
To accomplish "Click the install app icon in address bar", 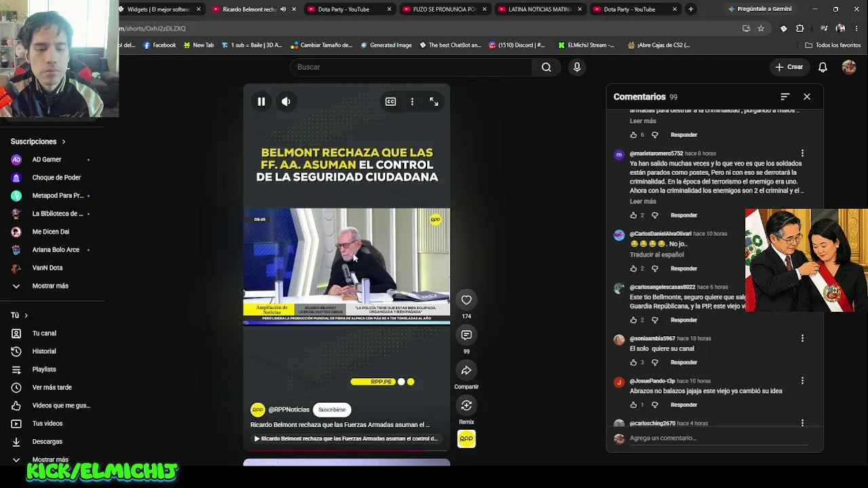I will coord(746,28).
